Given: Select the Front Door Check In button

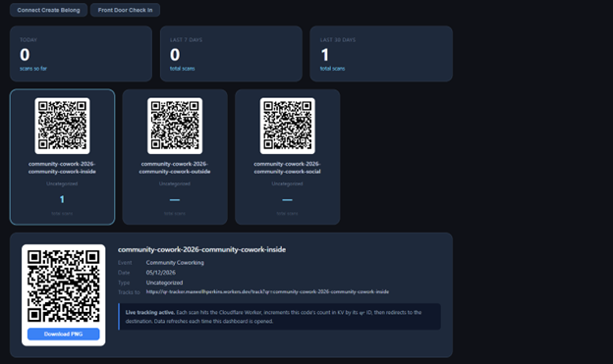Looking at the screenshot, I should tap(125, 10).
